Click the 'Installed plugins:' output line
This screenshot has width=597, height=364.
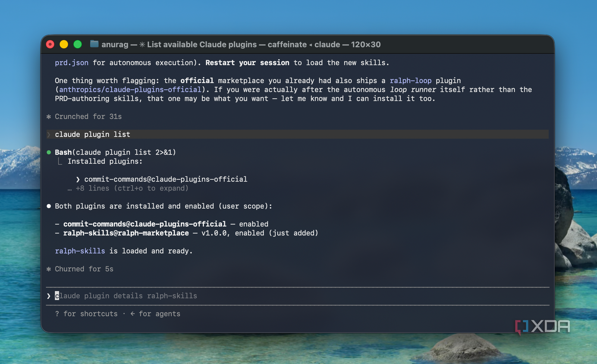[x=105, y=161]
